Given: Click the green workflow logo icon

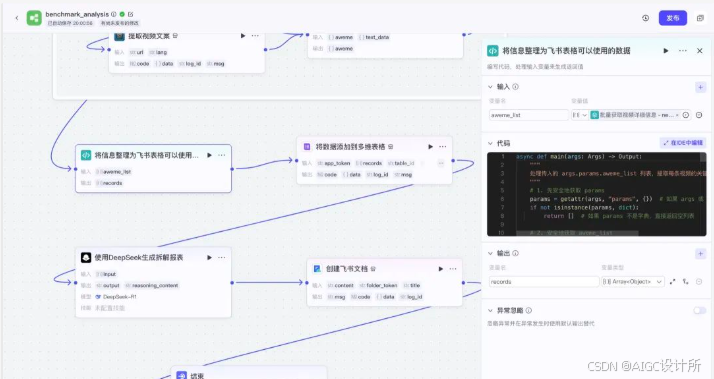Looking at the screenshot, I should [34, 18].
